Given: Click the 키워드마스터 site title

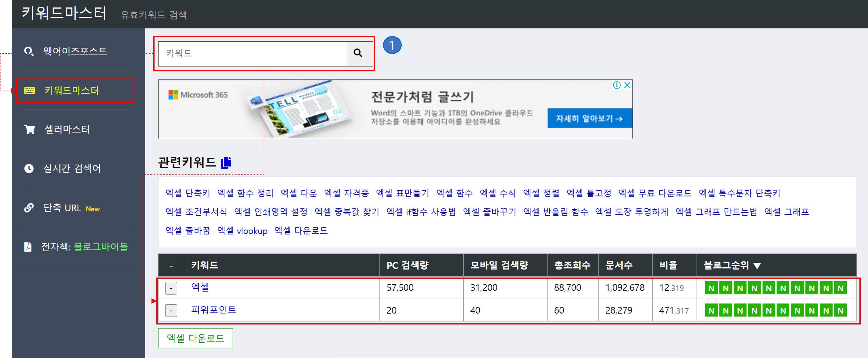Looking at the screenshot, I should click(x=64, y=13).
